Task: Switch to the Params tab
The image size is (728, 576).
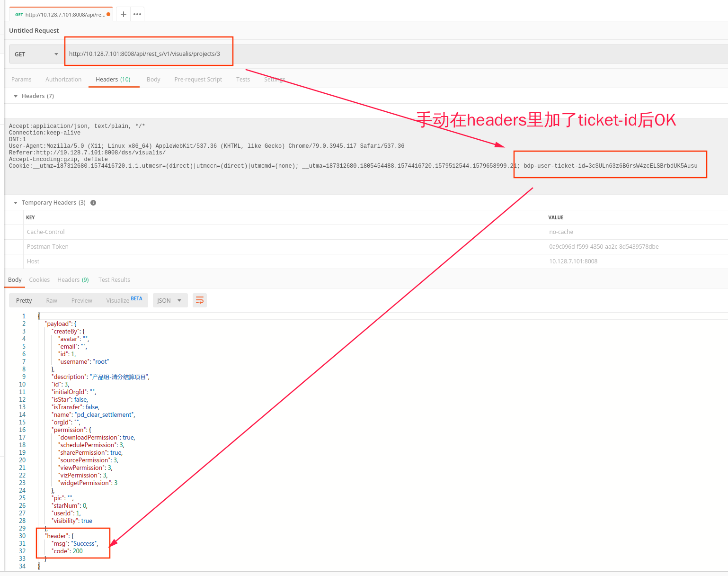Action: (21, 80)
